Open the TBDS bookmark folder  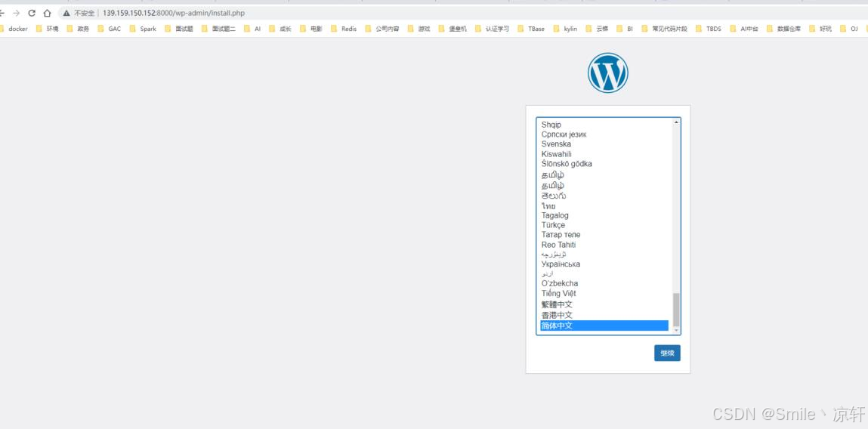pyautogui.click(x=709, y=29)
